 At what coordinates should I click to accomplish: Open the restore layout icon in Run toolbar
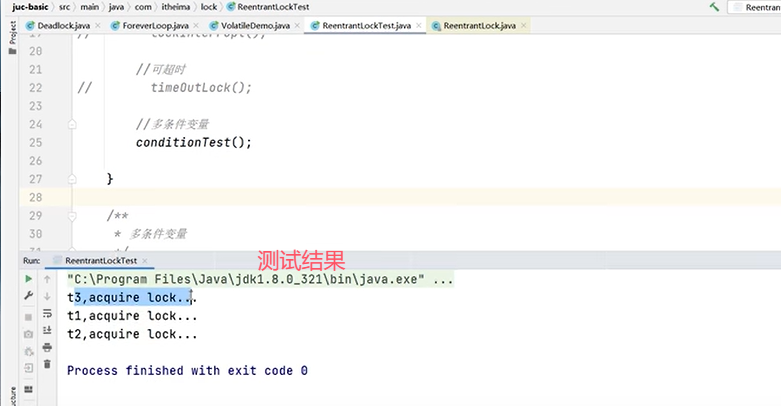[x=28, y=389]
